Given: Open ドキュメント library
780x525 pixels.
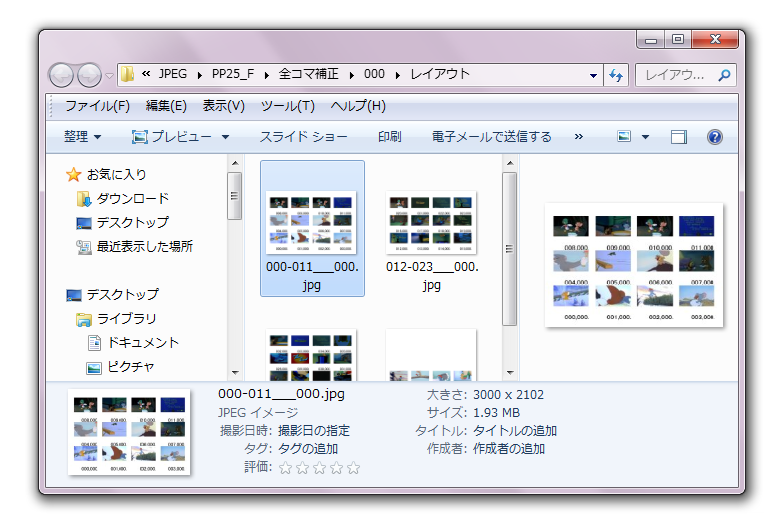Looking at the screenshot, I should pyautogui.click(x=133, y=342).
